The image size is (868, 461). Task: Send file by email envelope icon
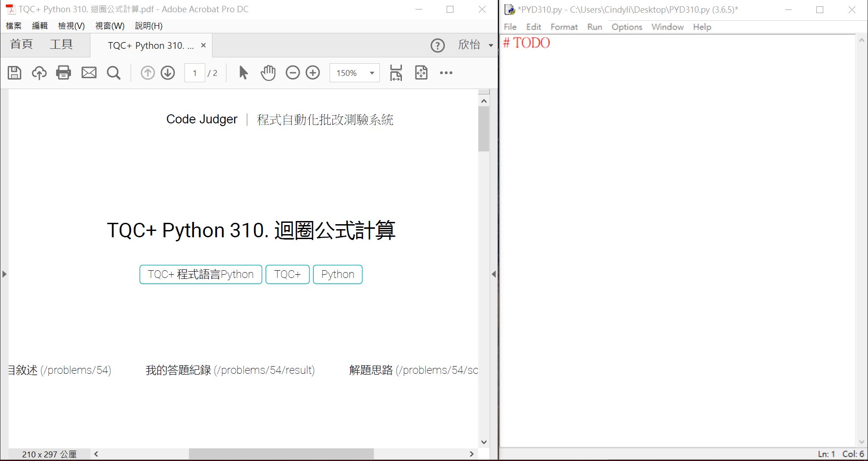pyautogui.click(x=89, y=73)
